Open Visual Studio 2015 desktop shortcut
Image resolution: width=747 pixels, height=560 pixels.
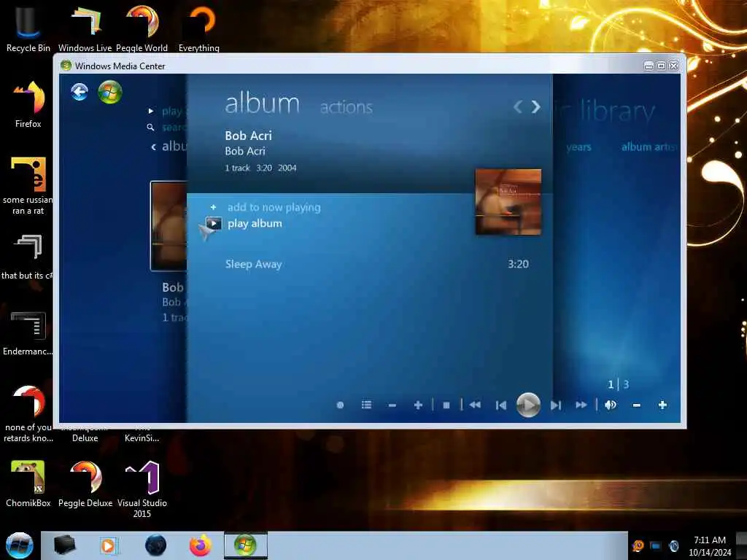coord(142,489)
